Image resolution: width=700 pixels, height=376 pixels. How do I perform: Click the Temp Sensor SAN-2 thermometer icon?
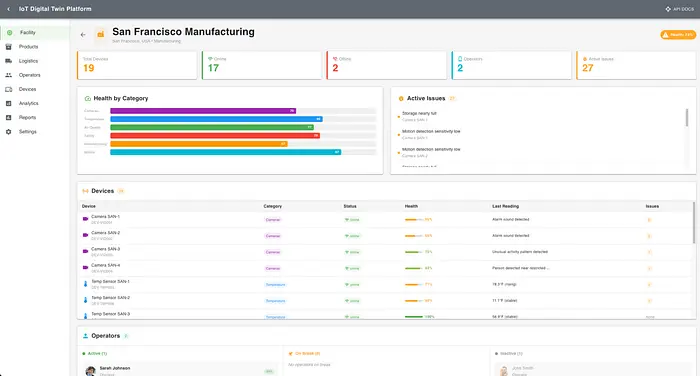tap(85, 300)
